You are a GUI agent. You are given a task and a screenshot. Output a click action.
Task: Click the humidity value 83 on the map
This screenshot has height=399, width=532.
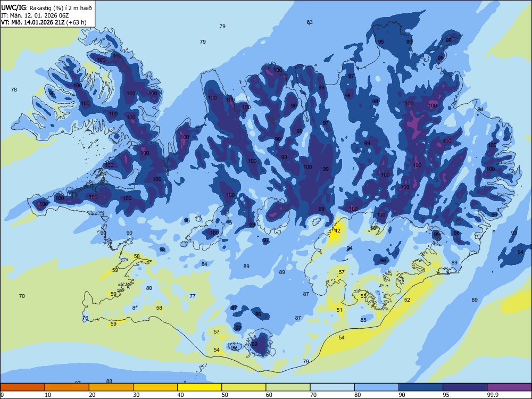[310, 22]
